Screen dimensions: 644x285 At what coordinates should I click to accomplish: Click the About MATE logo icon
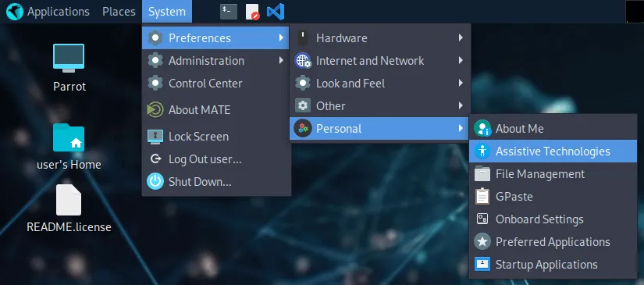coord(155,110)
